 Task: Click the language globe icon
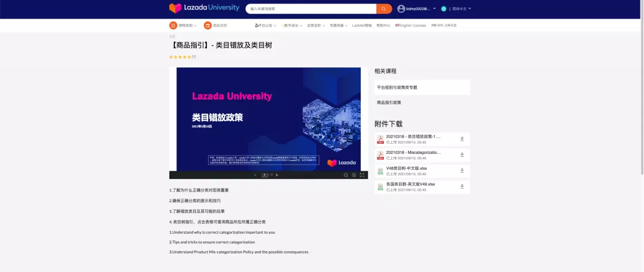pos(444,8)
